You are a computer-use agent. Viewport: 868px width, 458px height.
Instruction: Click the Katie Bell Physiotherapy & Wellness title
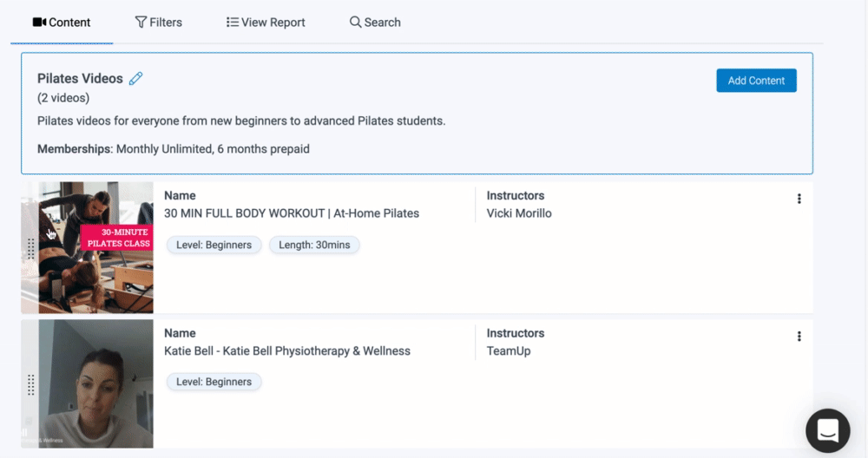pyautogui.click(x=287, y=351)
